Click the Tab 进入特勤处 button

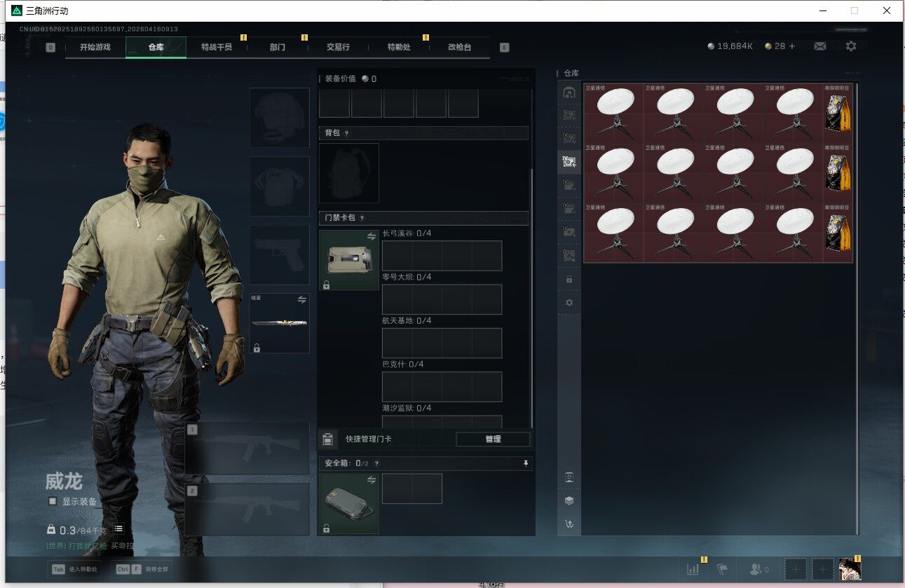75,570
